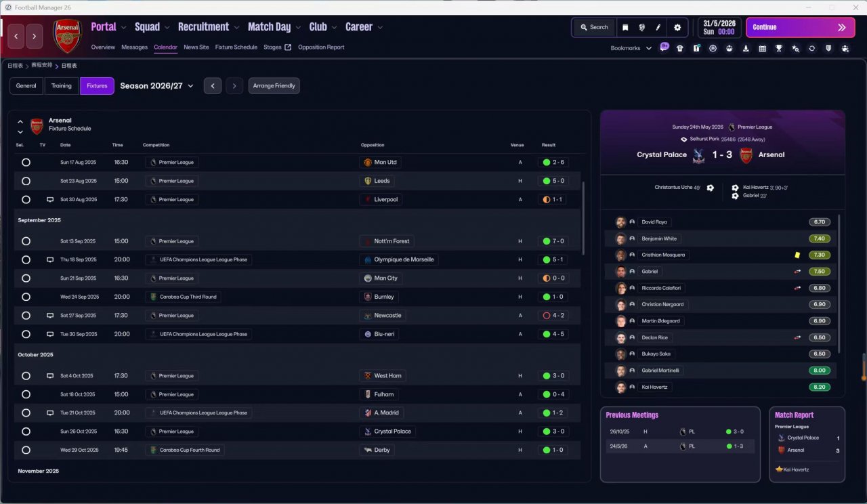Open the star search scouting icon

[795, 48]
